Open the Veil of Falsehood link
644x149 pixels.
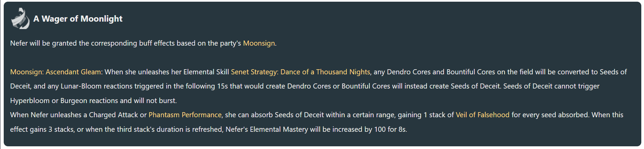coord(482,115)
